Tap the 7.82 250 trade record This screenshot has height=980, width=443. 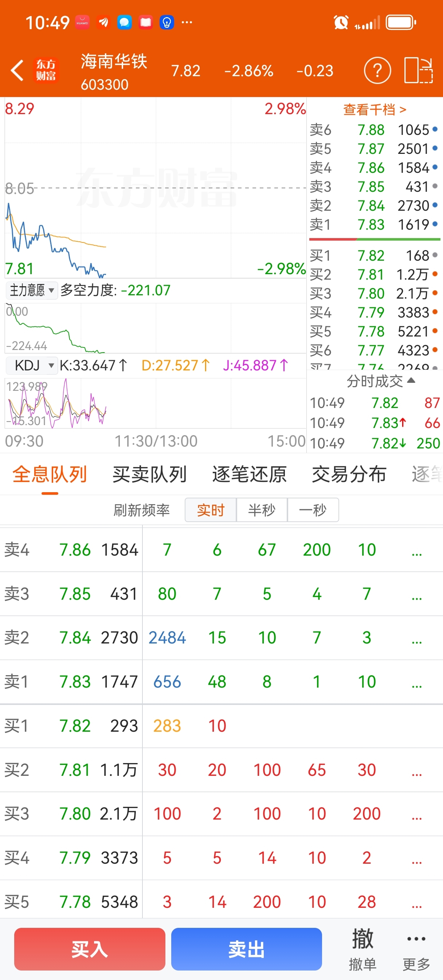point(375,443)
